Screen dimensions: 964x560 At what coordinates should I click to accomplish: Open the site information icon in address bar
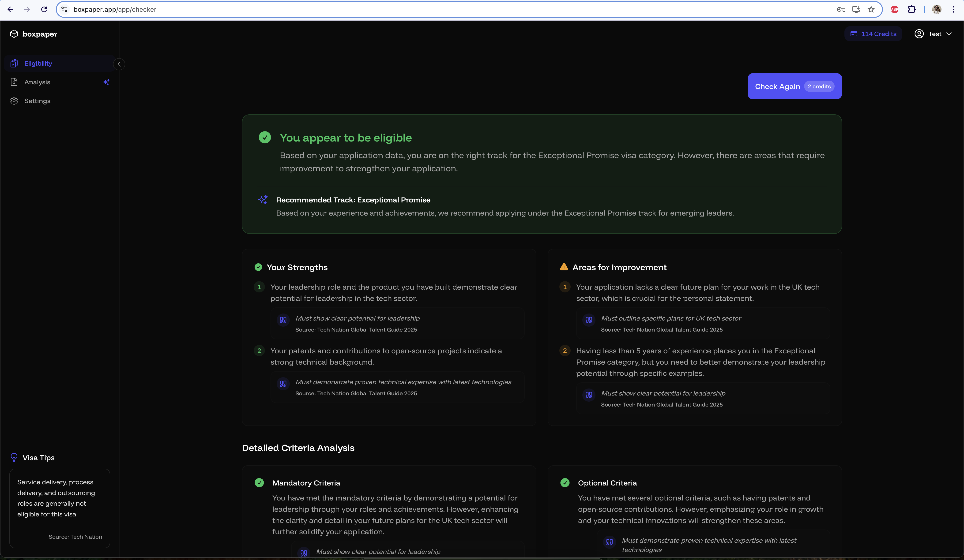tap(64, 10)
